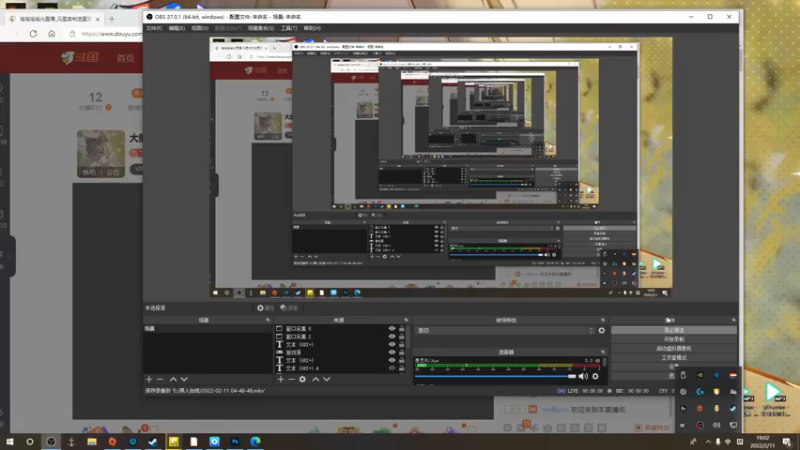Open source 属性 properties gear button
This screenshot has height=450, width=800.
[265, 308]
